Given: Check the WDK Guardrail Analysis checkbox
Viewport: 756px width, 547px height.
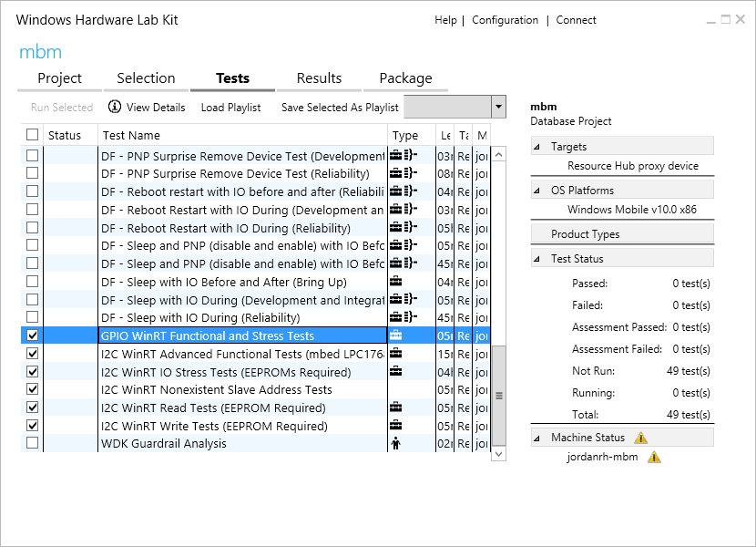Looking at the screenshot, I should click(x=33, y=444).
